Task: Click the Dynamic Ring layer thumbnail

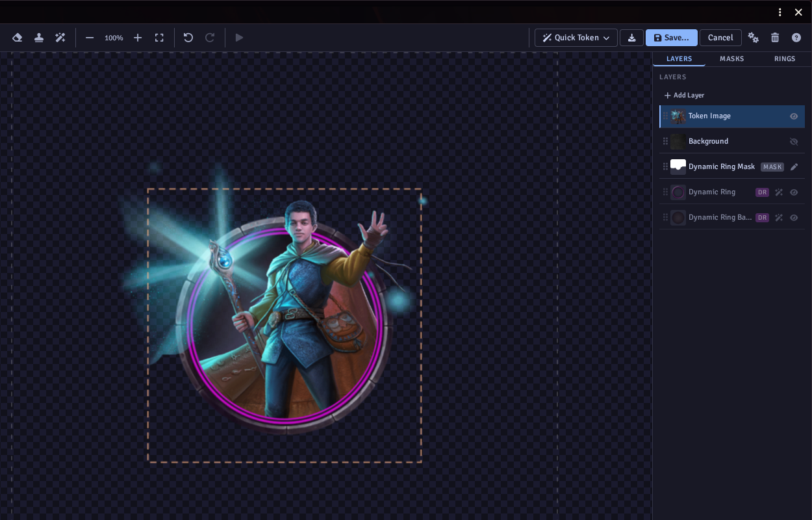Action: 678,192
